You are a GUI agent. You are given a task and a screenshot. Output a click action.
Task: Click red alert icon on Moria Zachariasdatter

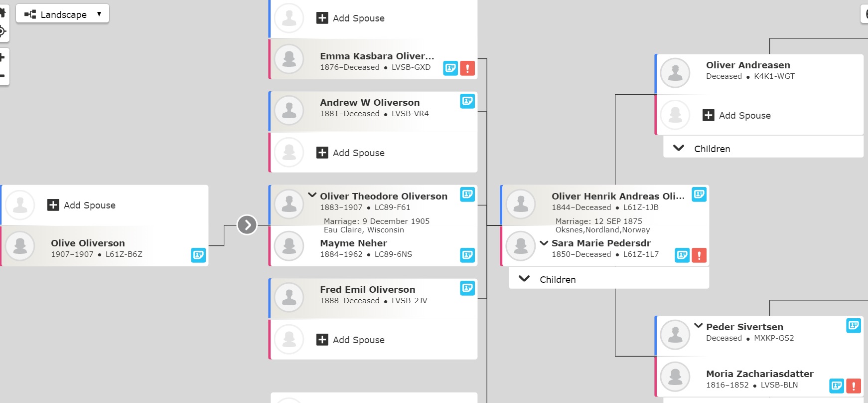pos(854,386)
